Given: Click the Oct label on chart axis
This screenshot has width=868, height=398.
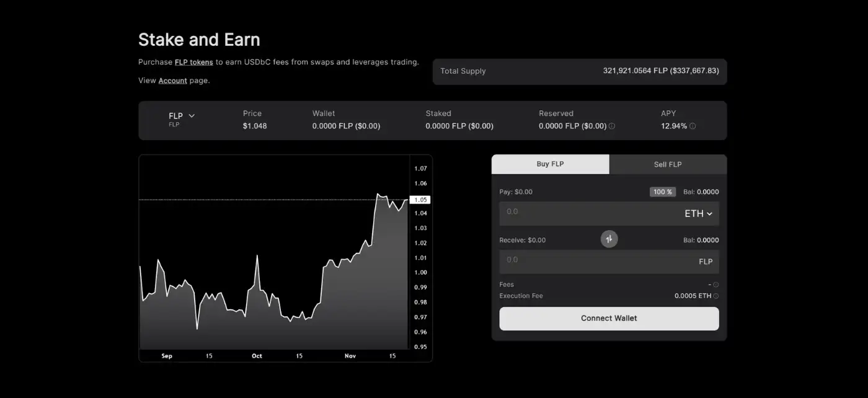Looking at the screenshot, I should tap(257, 356).
